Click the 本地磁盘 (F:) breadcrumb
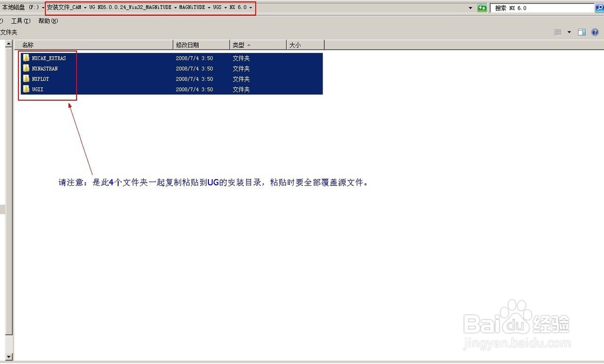The width and height of the screenshot is (604, 364). pyautogui.click(x=20, y=7)
